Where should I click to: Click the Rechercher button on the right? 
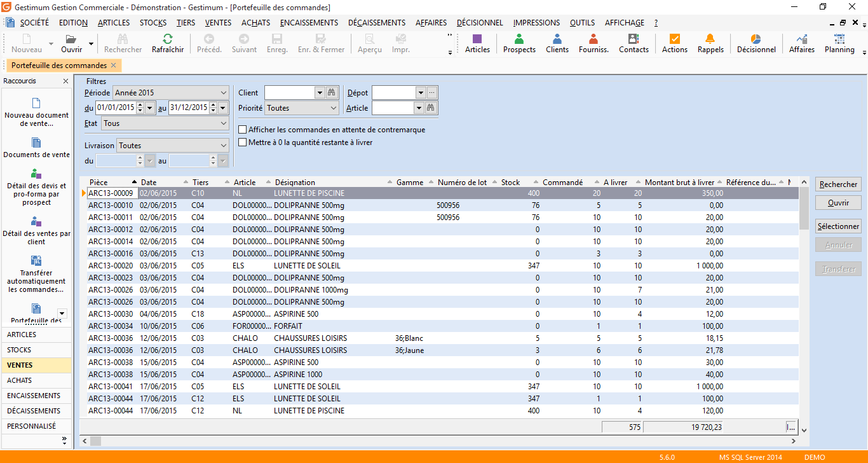pos(838,184)
